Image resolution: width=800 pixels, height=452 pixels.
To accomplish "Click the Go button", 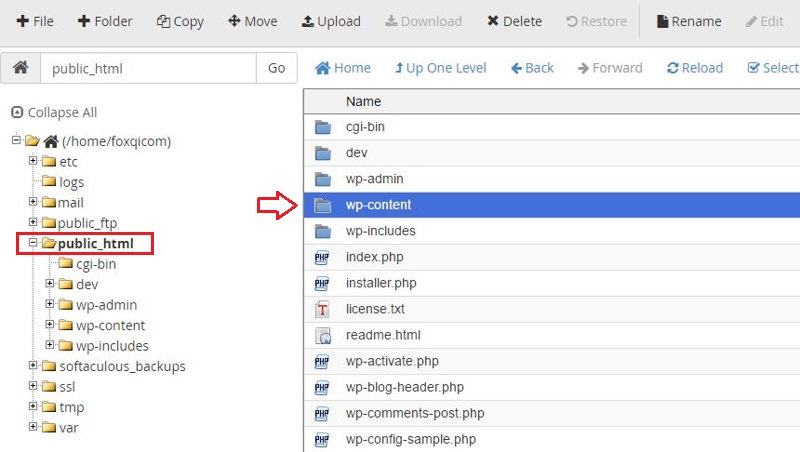I will pyautogui.click(x=277, y=68).
